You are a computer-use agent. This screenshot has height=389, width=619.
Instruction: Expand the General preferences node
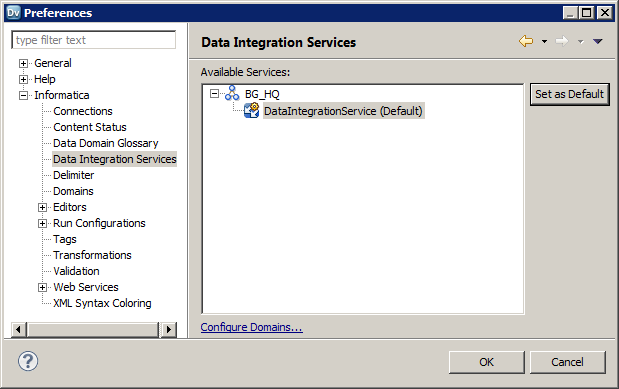(23, 63)
